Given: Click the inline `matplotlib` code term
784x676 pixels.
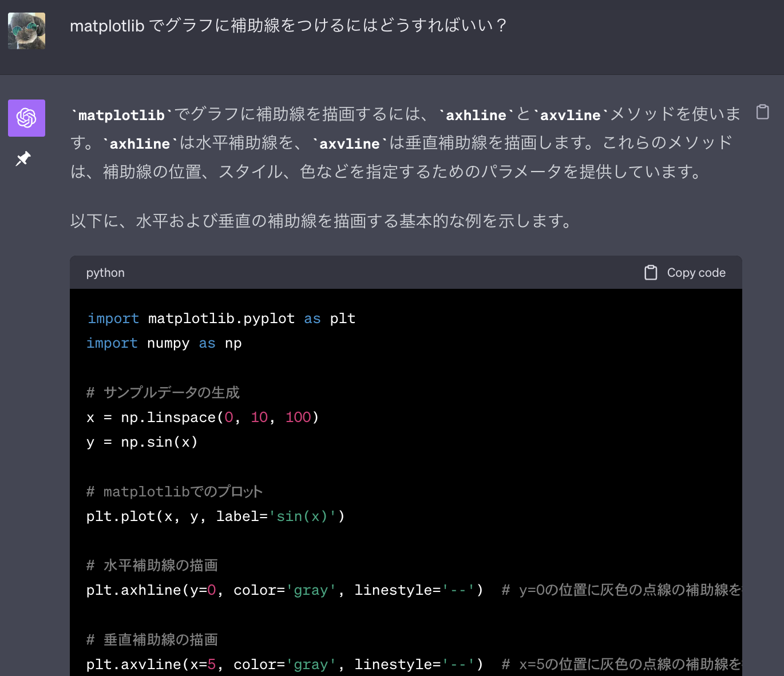Looking at the screenshot, I should 121,115.
